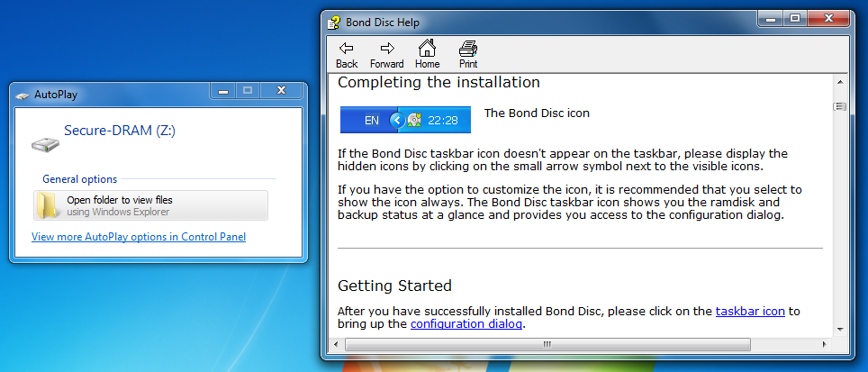Screen dimensions: 868x372
Task: Click the Forward arrow in Help toolbar
Action: tap(387, 54)
